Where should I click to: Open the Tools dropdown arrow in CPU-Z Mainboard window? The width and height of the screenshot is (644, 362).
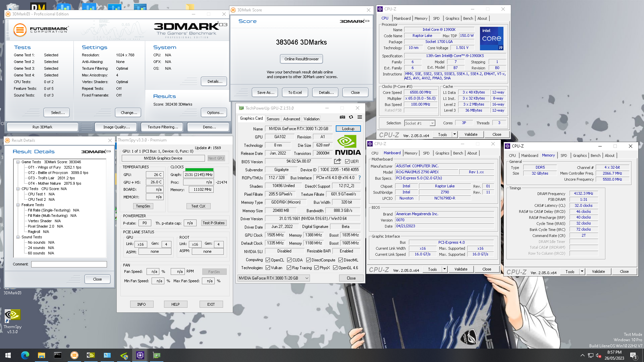click(444, 269)
